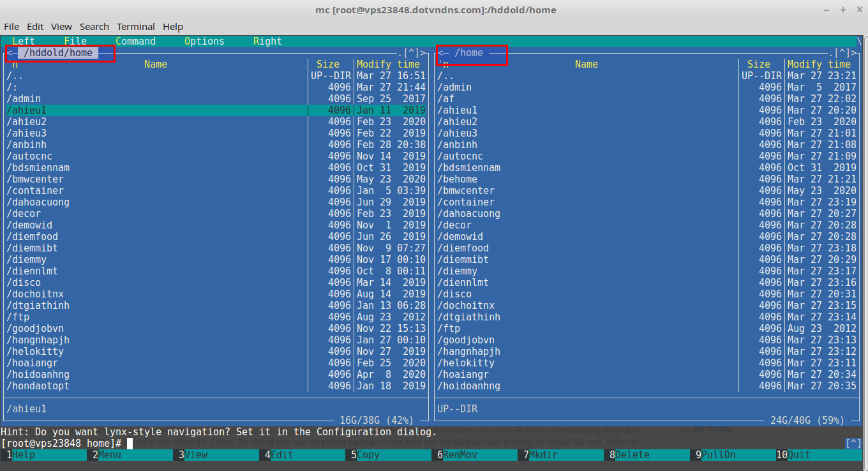Screen dimensions: 868x471
Task: Select /disco in right panel
Action: (647, 294)
